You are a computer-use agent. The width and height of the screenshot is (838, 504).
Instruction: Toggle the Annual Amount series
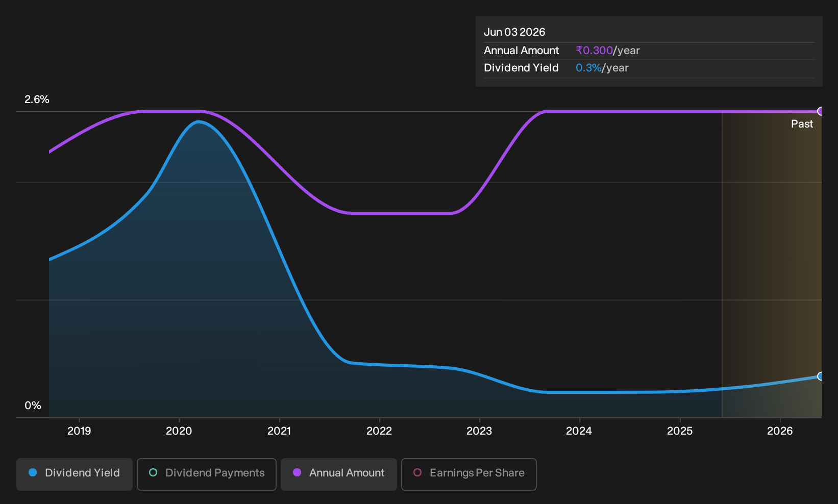coord(339,474)
